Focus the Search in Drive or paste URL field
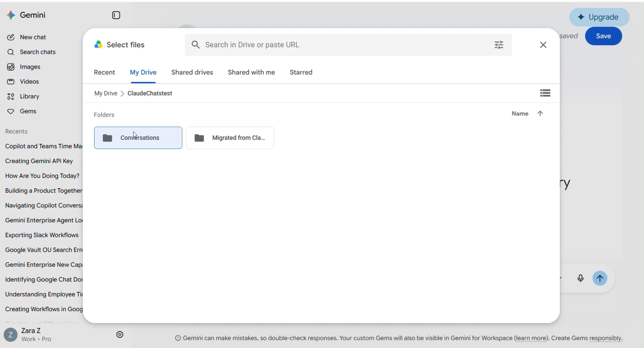This screenshot has width=644, height=348. click(348, 45)
